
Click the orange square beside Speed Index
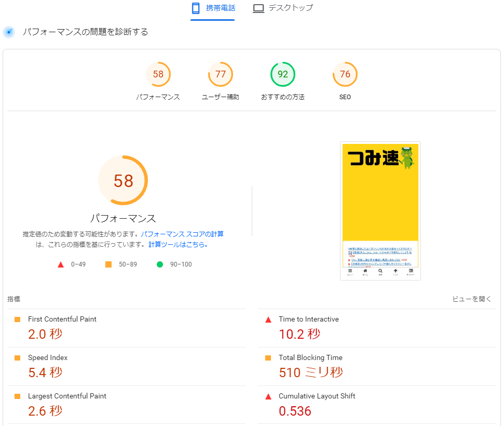(x=17, y=358)
